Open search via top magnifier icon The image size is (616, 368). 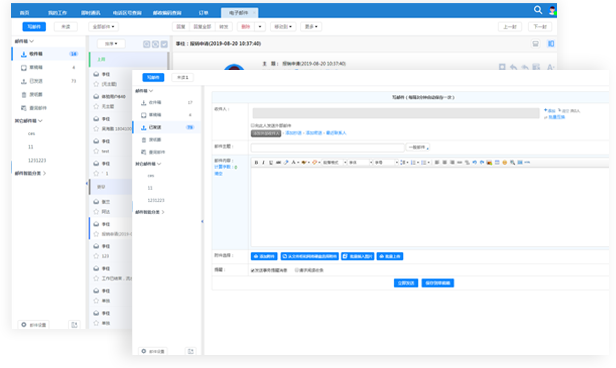click(x=538, y=10)
